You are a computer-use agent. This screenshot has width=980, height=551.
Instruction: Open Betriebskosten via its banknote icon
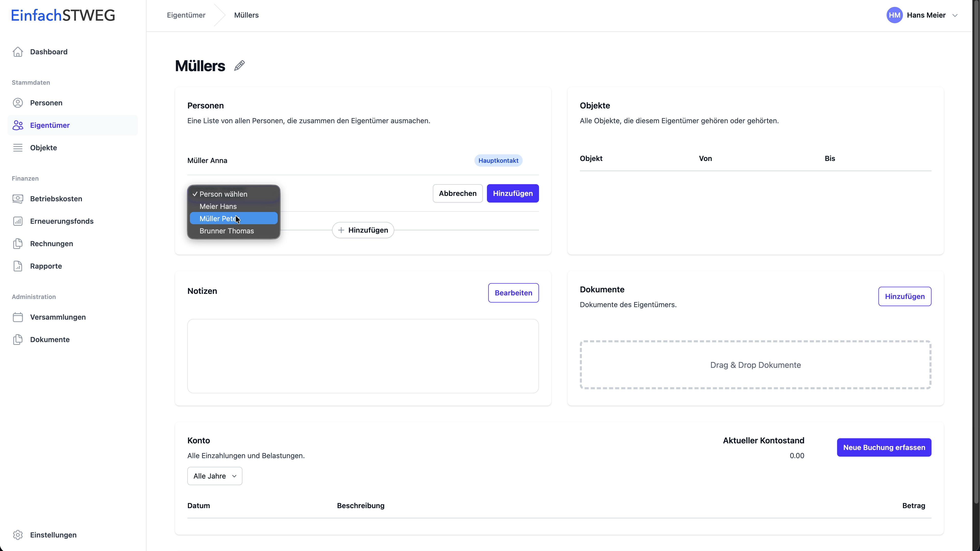click(18, 198)
